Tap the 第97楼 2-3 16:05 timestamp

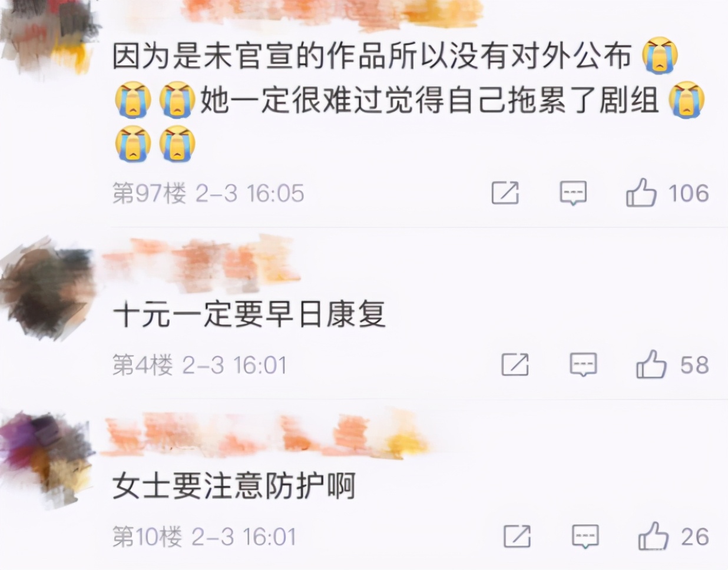pyautogui.click(x=208, y=193)
